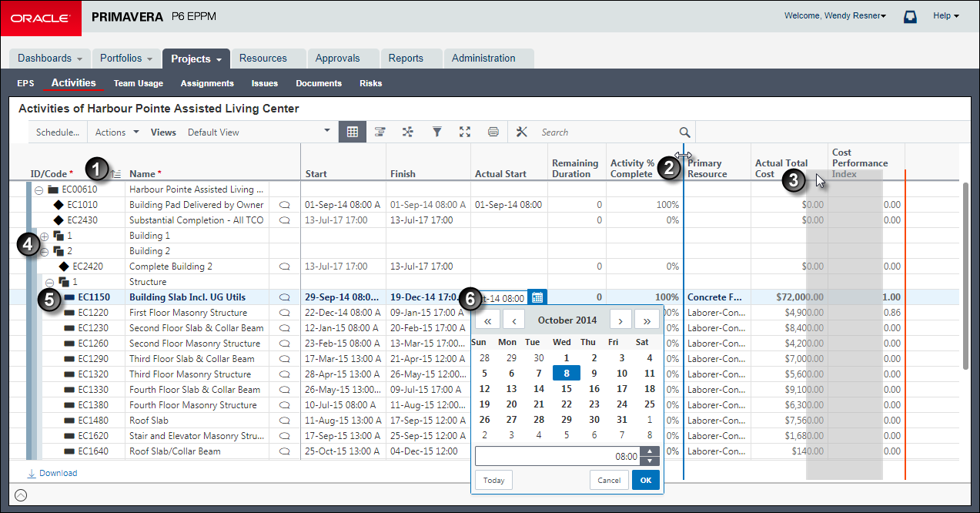This screenshot has height=513, width=980.
Task: Open the Actions dropdown menu
Action: 117,132
